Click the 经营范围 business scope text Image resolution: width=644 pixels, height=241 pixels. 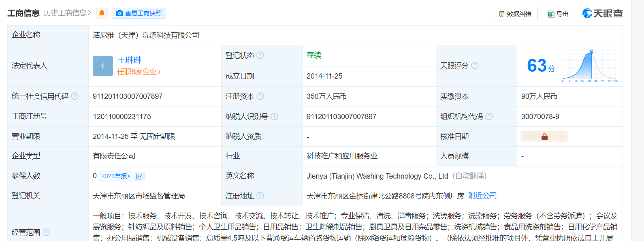pyautogui.click(x=355, y=227)
